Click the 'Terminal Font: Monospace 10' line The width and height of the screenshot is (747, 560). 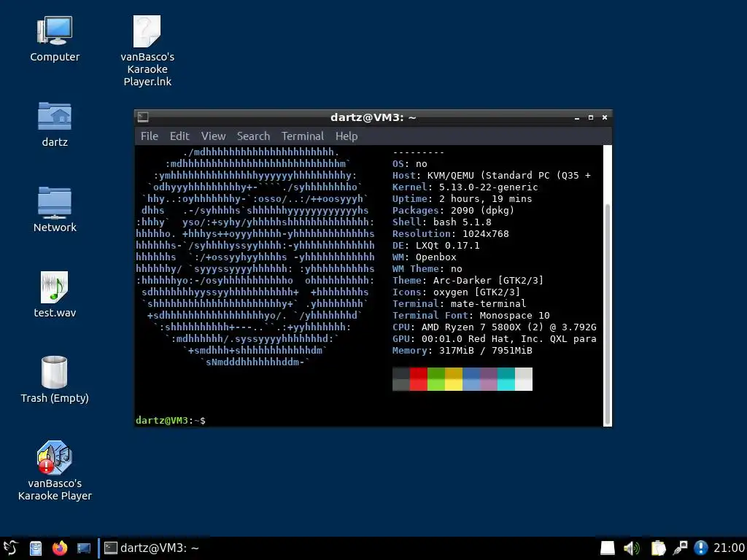tap(471, 315)
